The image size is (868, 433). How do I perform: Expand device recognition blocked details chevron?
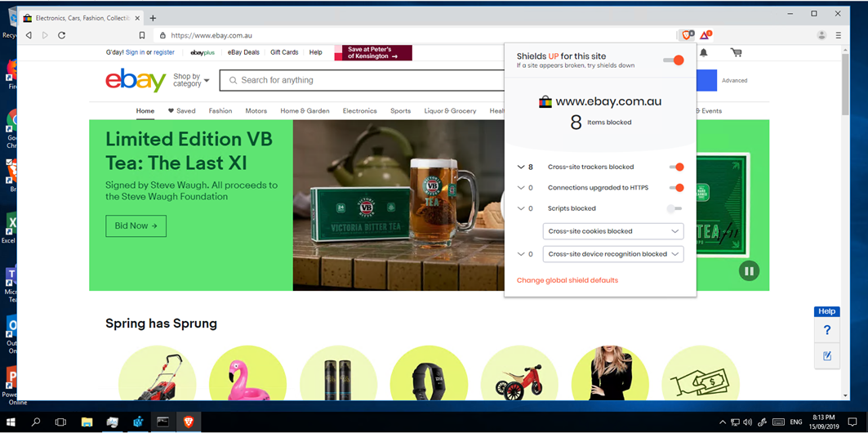pos(520,254)
